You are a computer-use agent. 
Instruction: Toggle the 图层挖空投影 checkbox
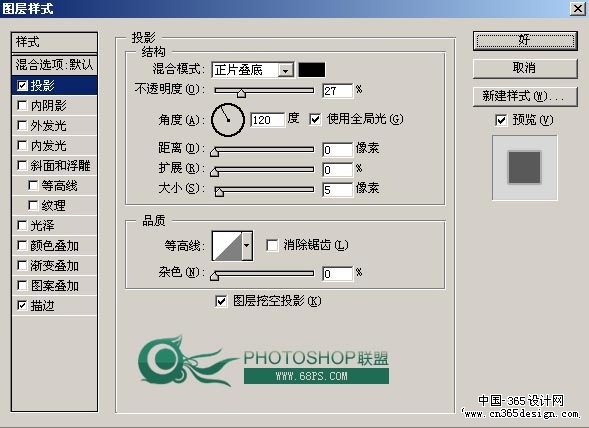[221, 301]
